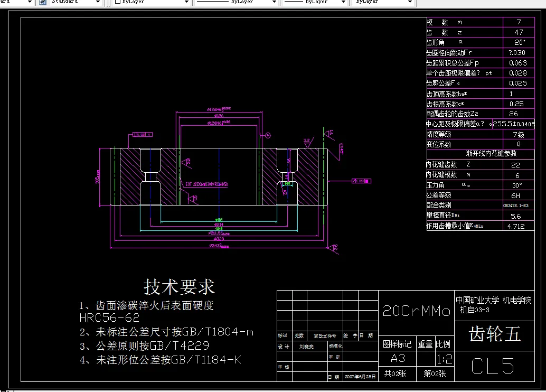
Task: Select the EXT 22ZX6mX30P spline callout
Action: [207, 184]
